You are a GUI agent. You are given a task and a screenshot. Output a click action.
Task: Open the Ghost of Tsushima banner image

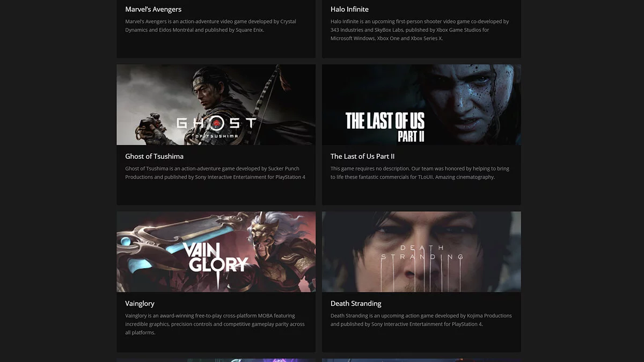coord(216,105)
